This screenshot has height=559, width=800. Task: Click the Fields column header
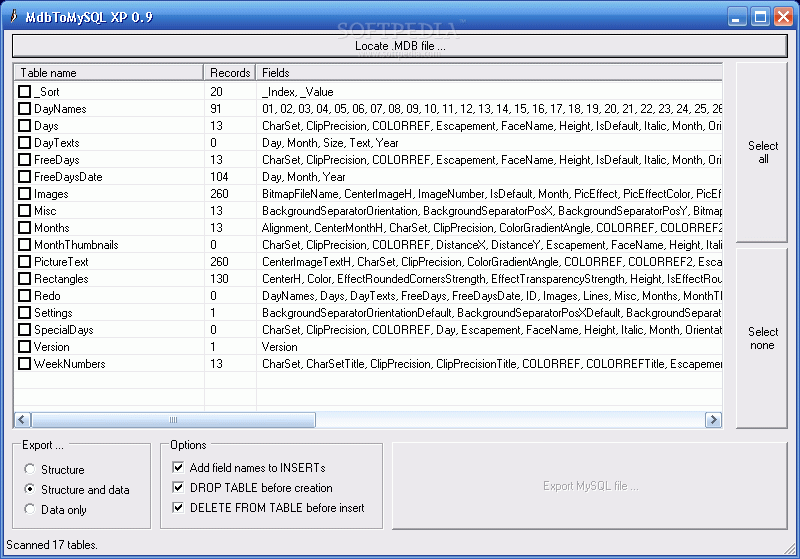tap(489, 73)
